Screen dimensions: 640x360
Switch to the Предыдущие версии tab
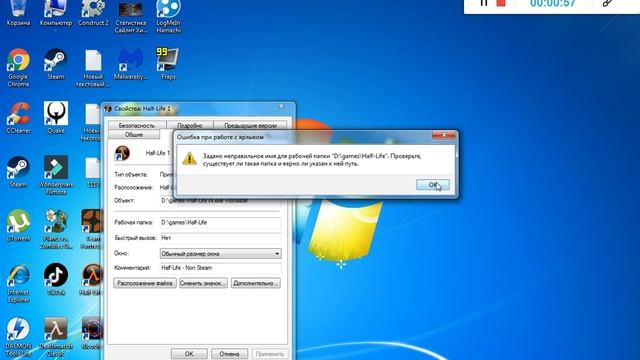(250, 125)
